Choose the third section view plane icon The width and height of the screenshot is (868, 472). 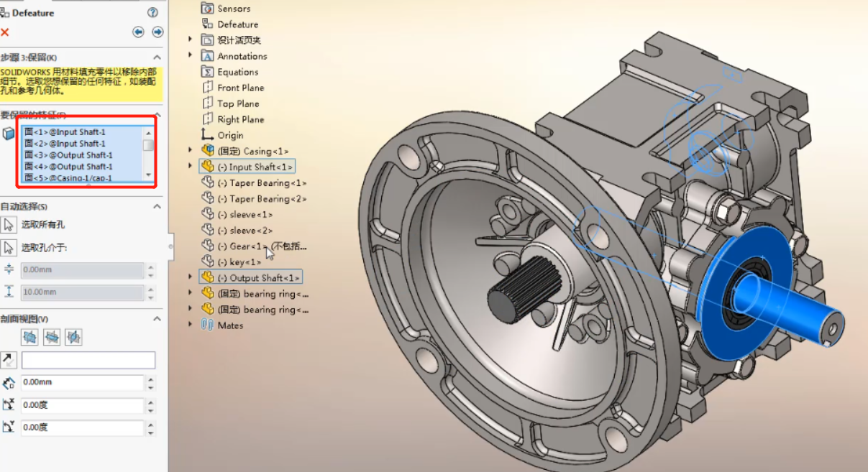pos(73,336)
